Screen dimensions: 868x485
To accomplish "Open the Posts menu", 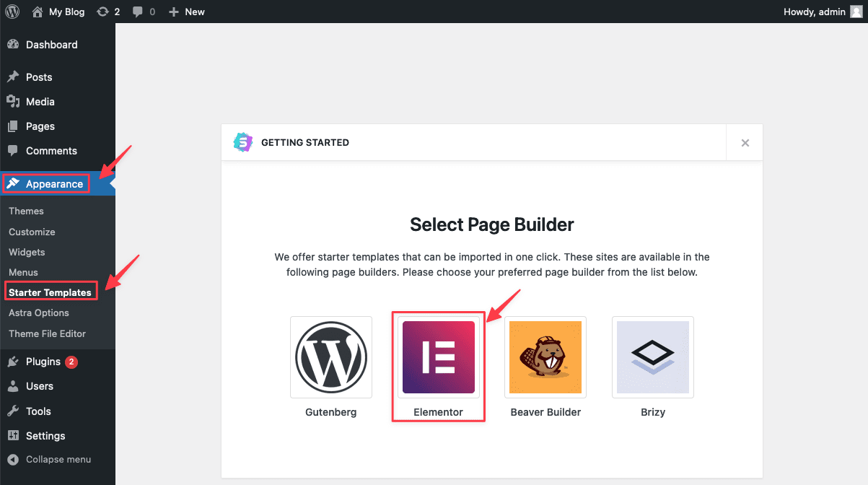I will click(39, 77).
